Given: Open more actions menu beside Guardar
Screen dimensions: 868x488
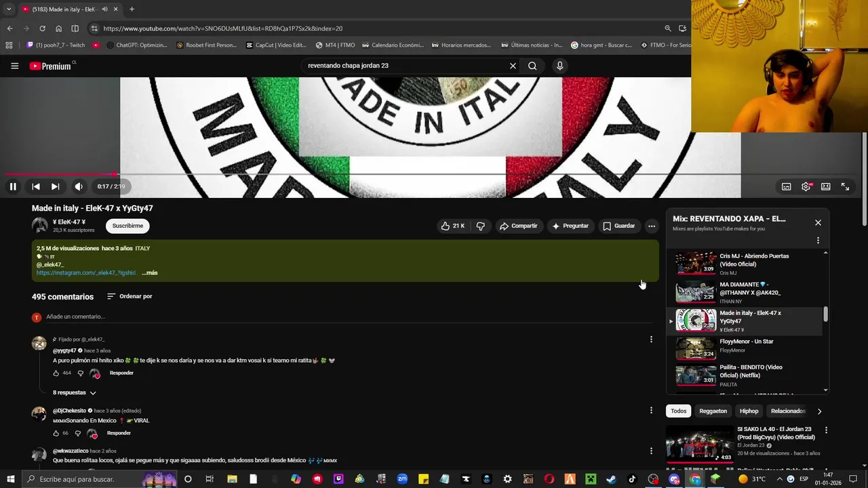Looking at the screenshot, I should pos(652,226).
